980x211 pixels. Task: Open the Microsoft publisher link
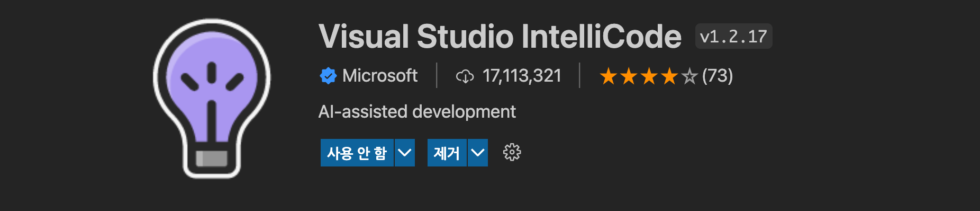[380, 76]
